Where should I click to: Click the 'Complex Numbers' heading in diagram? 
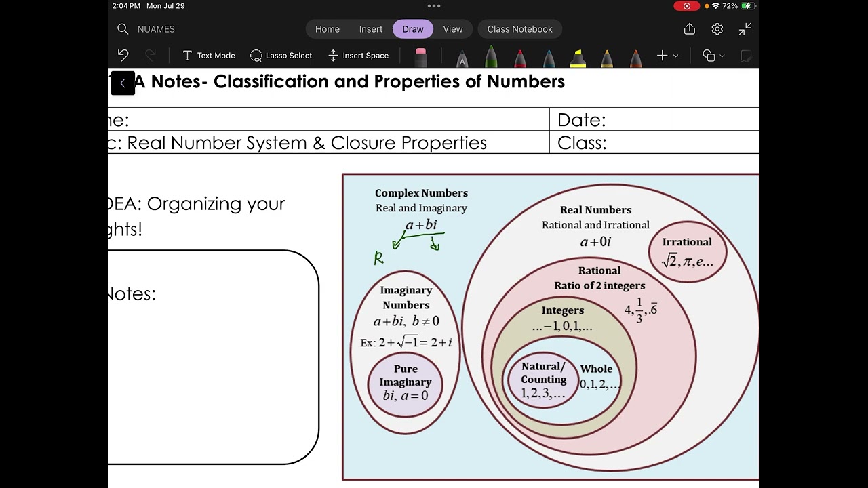pos(421,193)
